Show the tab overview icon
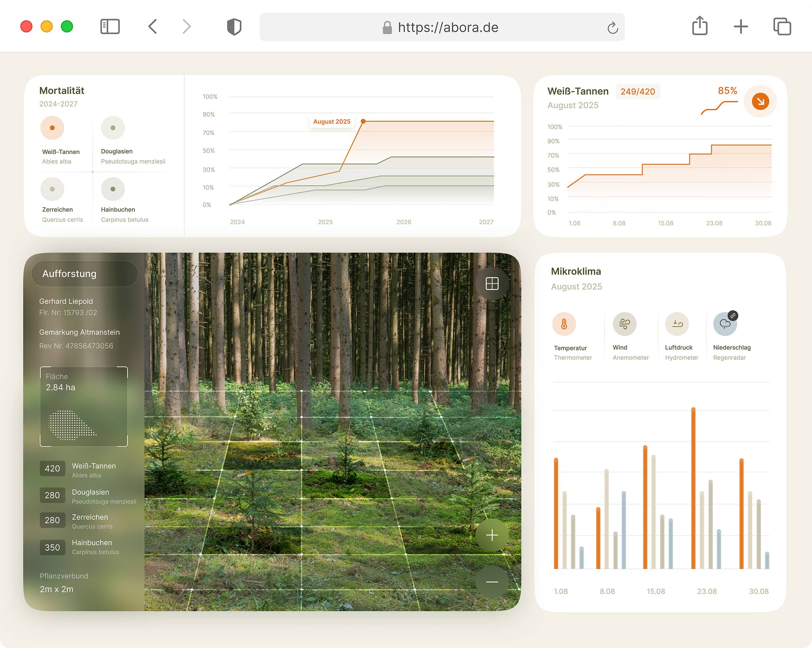The width and height of the screenshot is (812, 648). point(782,27)
